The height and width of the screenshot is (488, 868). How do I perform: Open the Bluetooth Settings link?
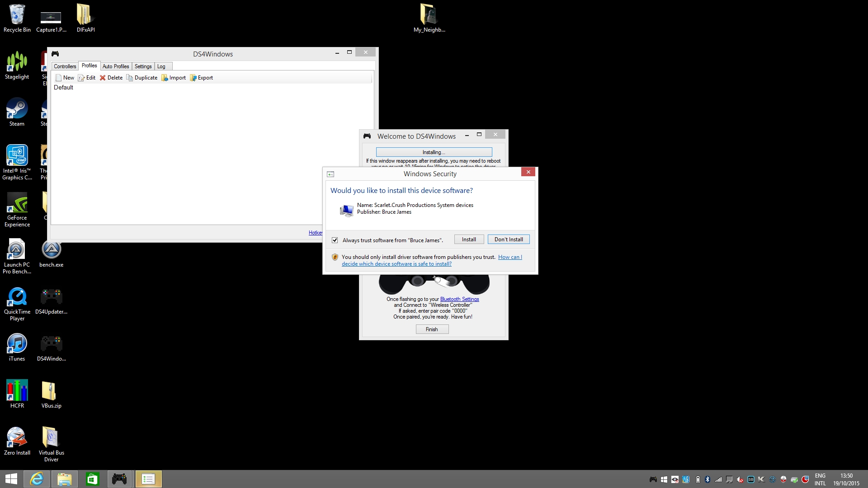[x=459, y=299]
